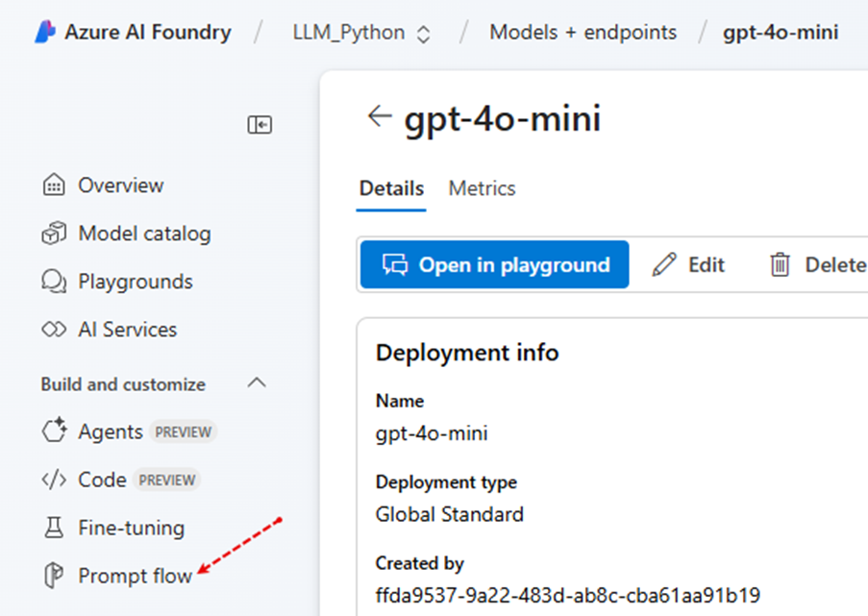Click the PREVIEW badge next to Agents
This screenshot has height=616, width=868.
pos(184,432)
